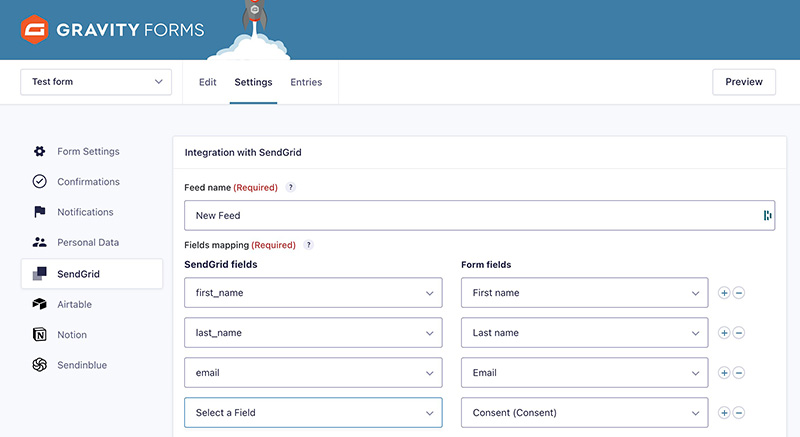Click the Fields mapping (Required) label

(240, 245)
